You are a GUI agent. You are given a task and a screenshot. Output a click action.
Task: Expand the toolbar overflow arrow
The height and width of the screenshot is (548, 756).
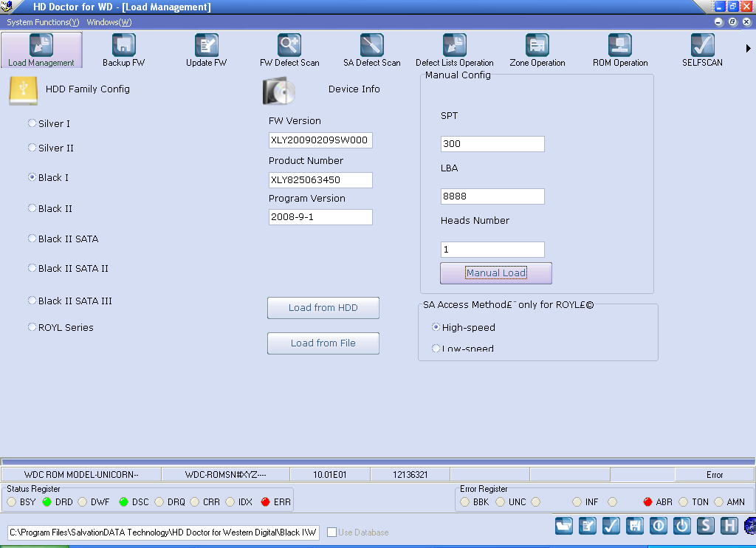tap(748, 48)
